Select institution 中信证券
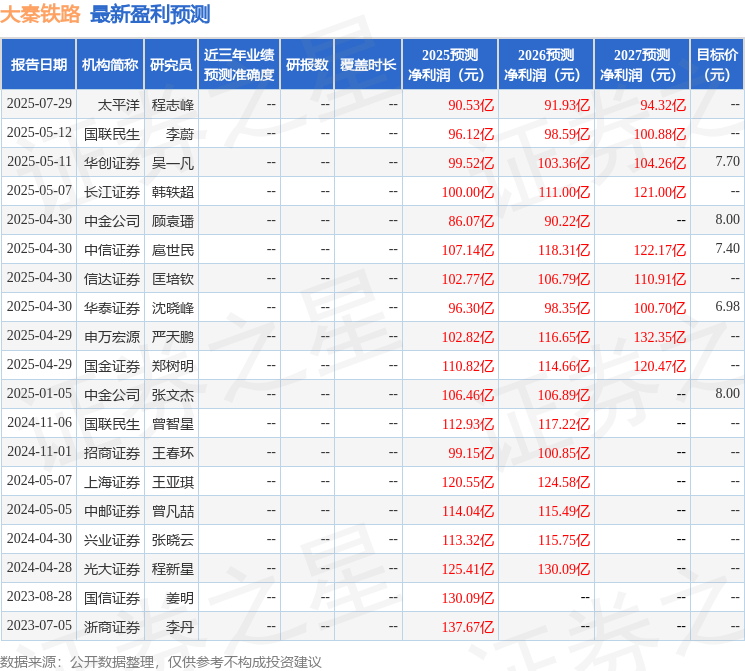 (112, 250)
